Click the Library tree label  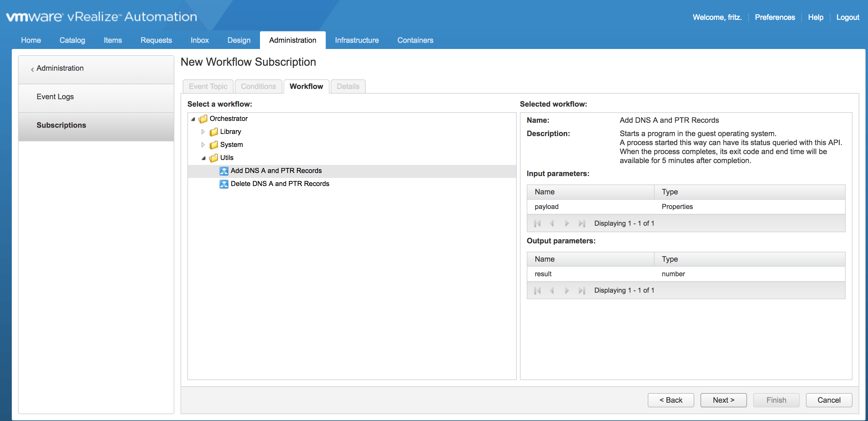(230, 132)
